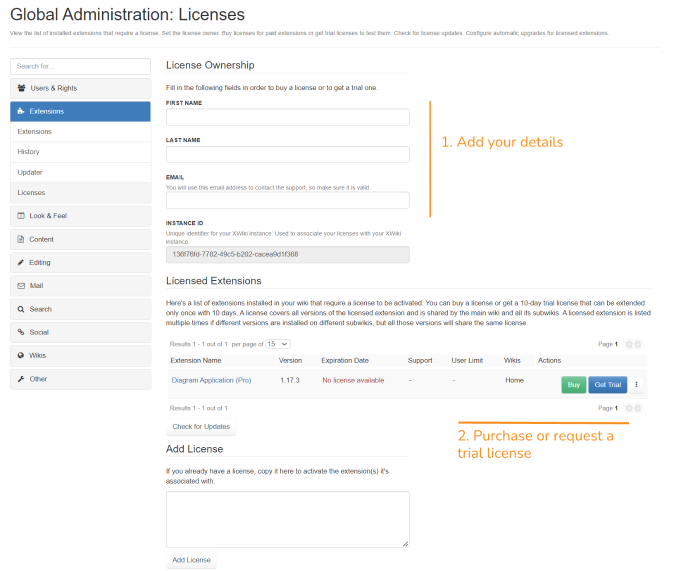Sort by Version column header
This screenshot has width=700, height=571.
click(290, 360)
